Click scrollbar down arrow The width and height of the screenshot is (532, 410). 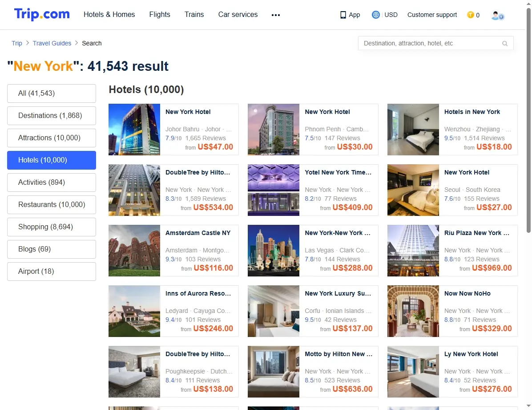coord(528,406)
